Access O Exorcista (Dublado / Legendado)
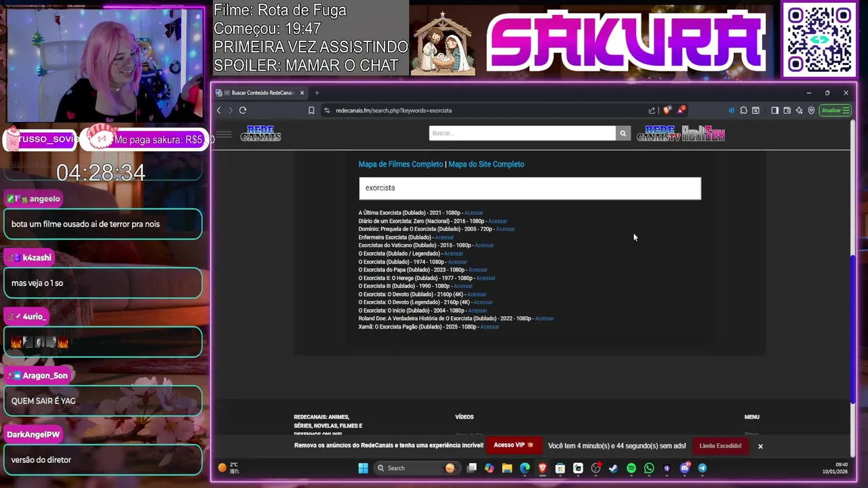 (454, 253)
